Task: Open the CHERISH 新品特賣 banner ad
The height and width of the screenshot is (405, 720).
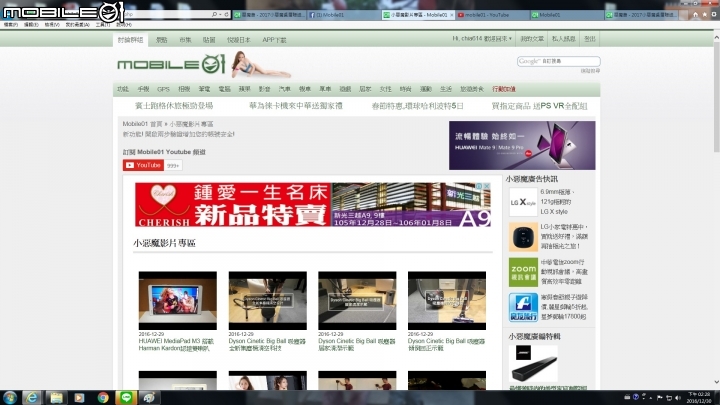Action: click(x=313, y=205)
